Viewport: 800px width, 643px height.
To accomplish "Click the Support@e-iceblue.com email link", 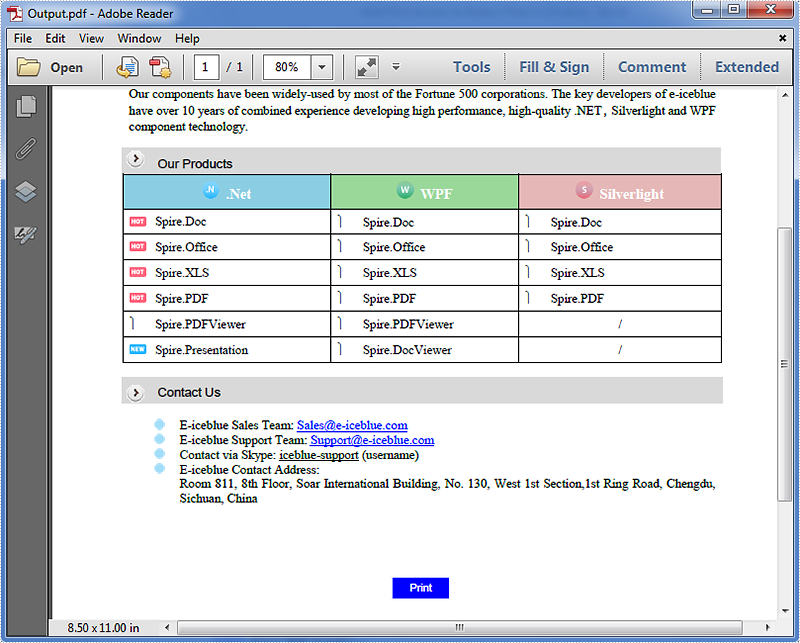I will (372, 440).
